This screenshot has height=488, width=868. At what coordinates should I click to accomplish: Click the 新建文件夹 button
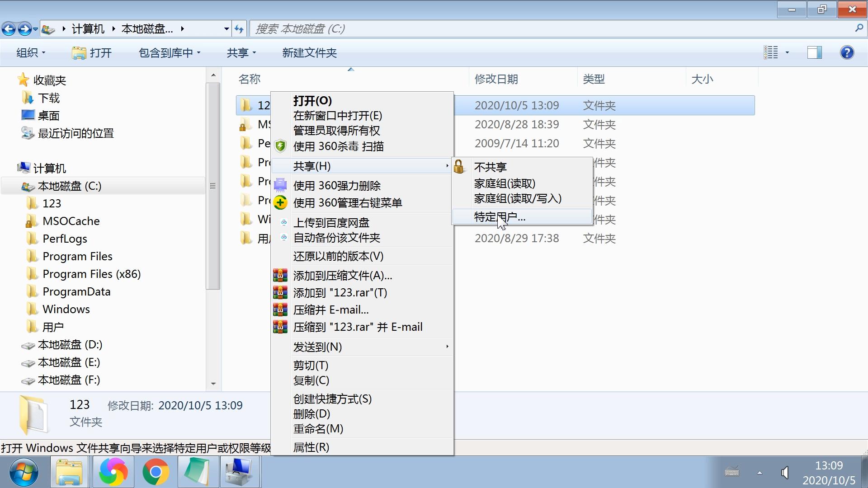309,52
